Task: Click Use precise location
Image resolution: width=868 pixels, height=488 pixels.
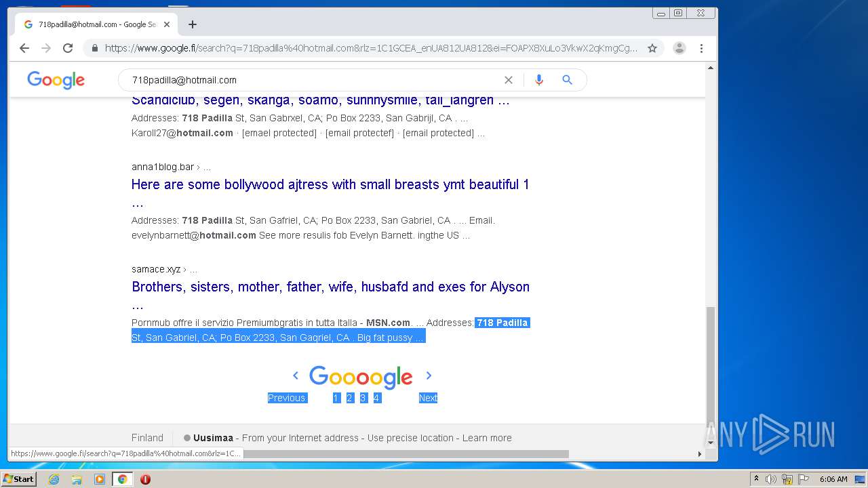Action: point(410,438)
